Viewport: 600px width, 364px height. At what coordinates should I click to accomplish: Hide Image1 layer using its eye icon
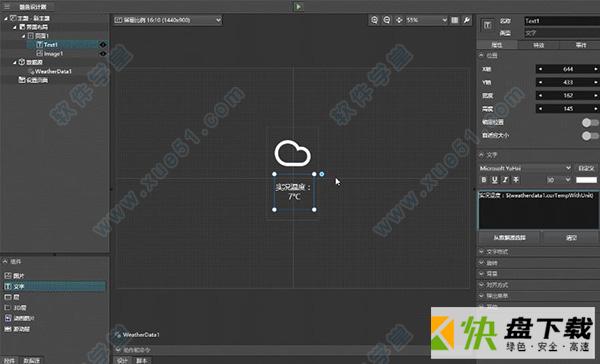103,54
